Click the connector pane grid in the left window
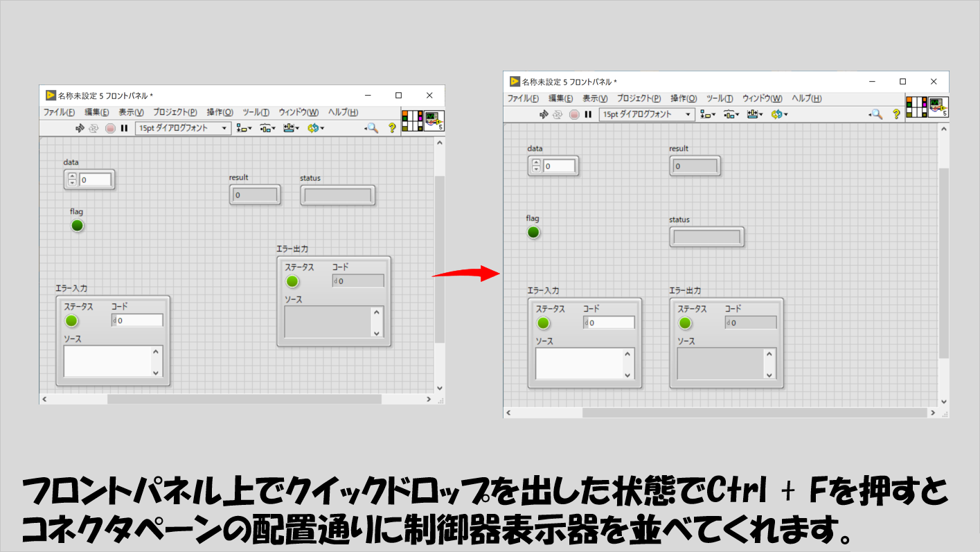980x552 pixels. (412, 121)
